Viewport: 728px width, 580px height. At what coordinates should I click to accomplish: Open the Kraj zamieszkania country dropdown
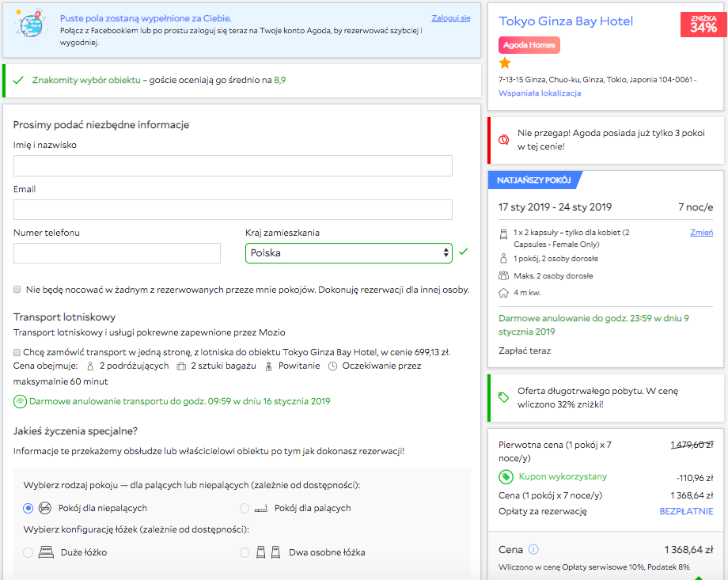click(x=349, y=253)
